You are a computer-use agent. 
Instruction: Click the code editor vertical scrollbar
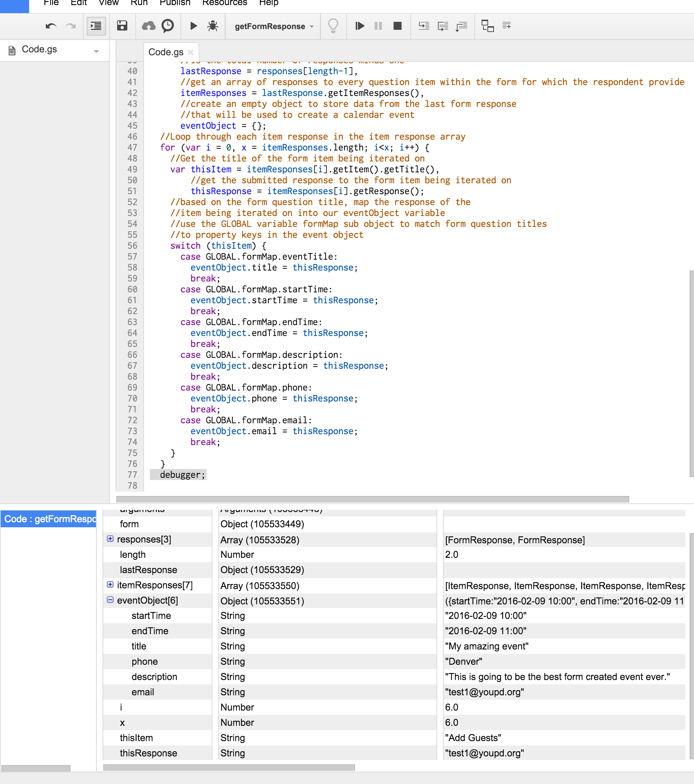tap(691, 373)
